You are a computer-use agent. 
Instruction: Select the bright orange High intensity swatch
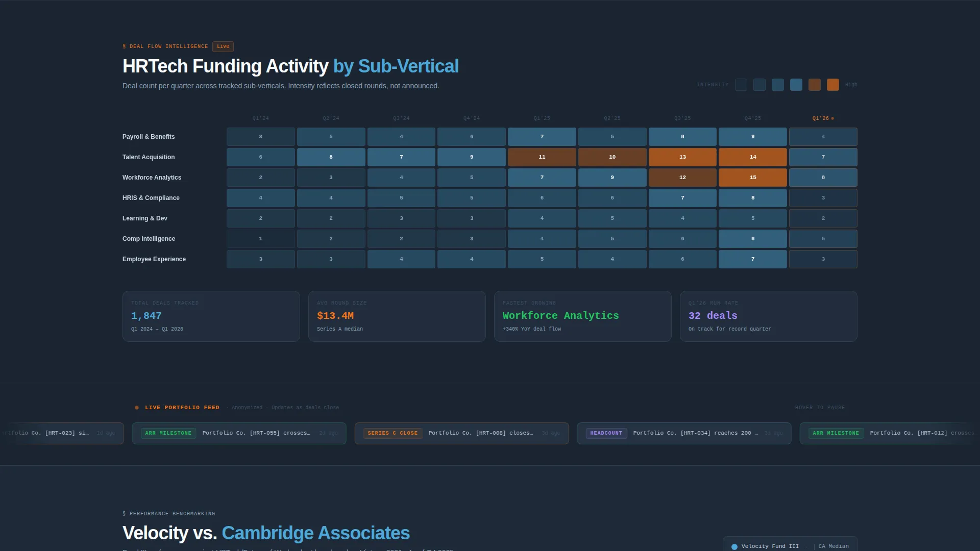(x=833, y=85)
